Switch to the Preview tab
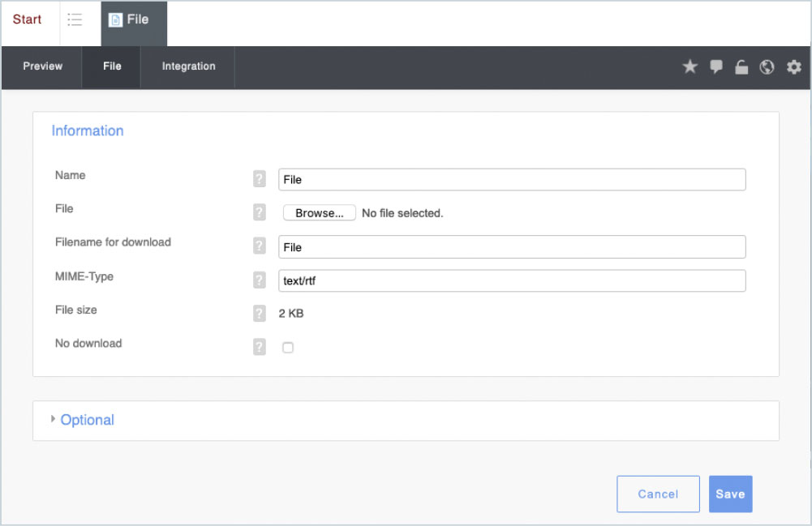Screen dimensions: 812x526 43,66
